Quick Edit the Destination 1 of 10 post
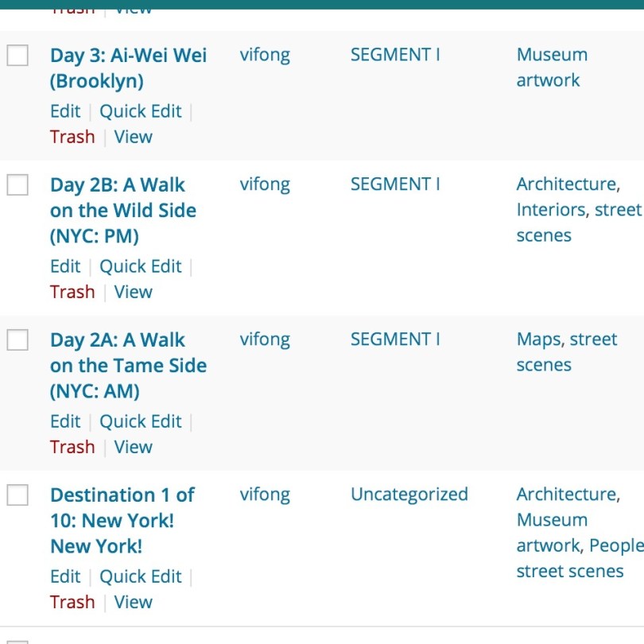 pyautogui.click(x=141, y=576)
